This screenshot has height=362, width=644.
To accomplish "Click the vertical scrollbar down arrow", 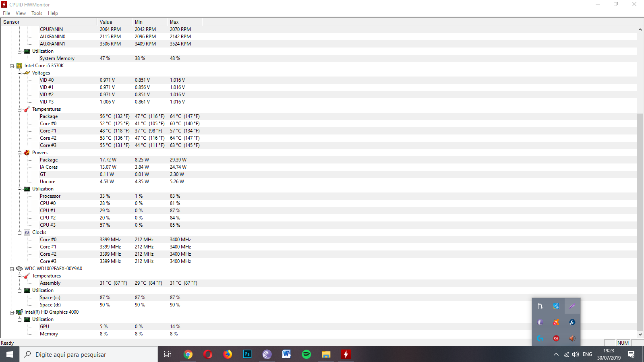I will [x=640, y=334].
